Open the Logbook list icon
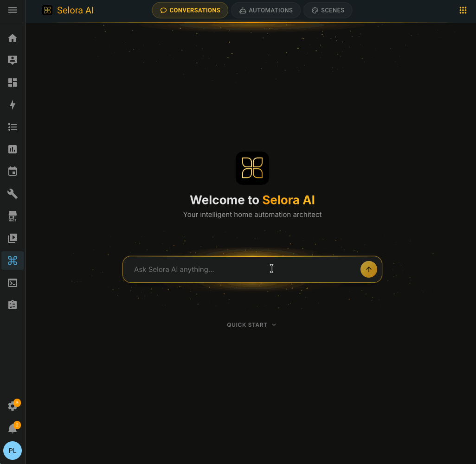 pos(13,127)
